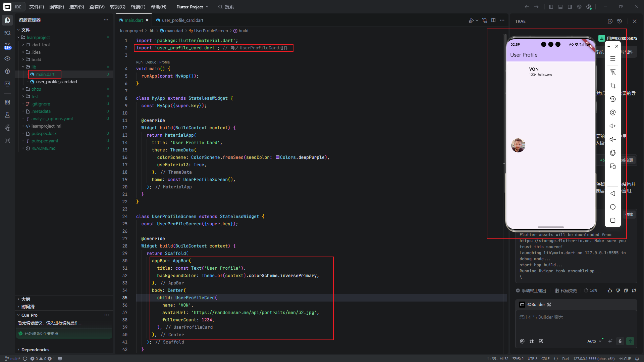
Task: Open notifications bell in the status bar
Action: (x=637, y=359)
